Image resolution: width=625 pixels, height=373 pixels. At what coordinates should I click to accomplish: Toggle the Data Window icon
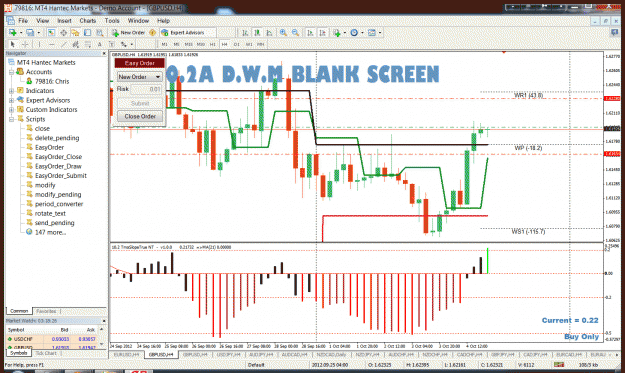(x=63, y=33)
